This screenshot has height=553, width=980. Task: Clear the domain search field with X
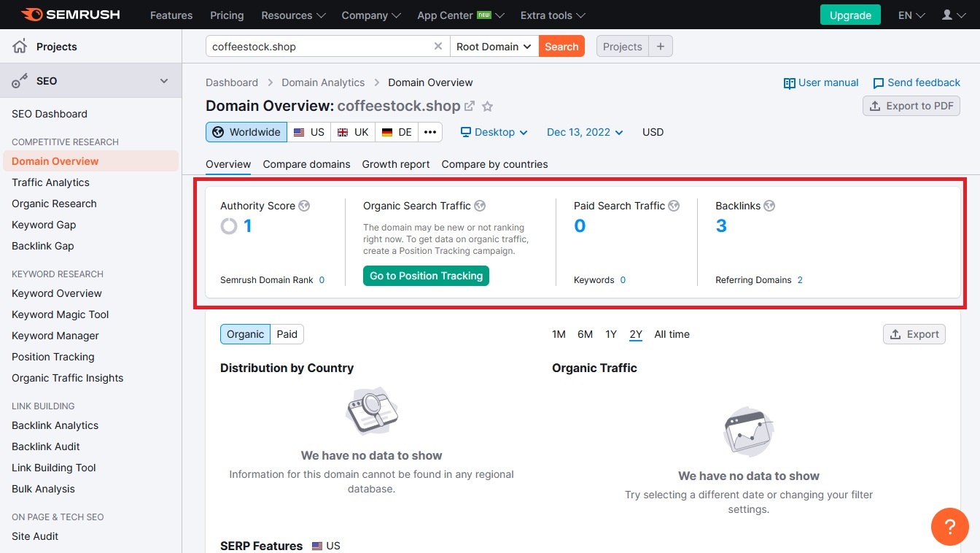pos(438,46)
